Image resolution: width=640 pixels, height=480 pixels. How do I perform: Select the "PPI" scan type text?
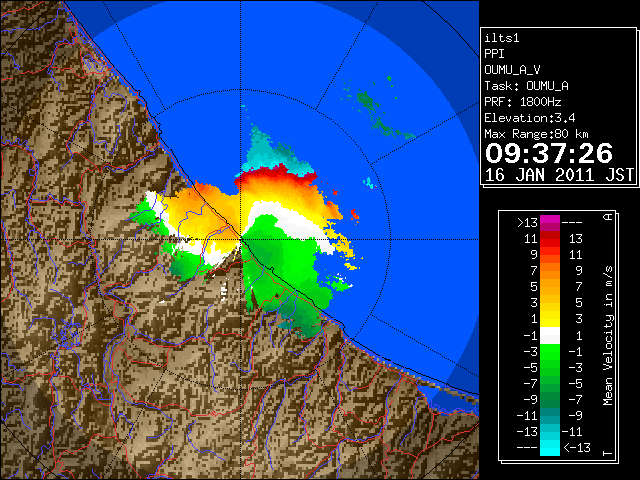click(494, 54)
